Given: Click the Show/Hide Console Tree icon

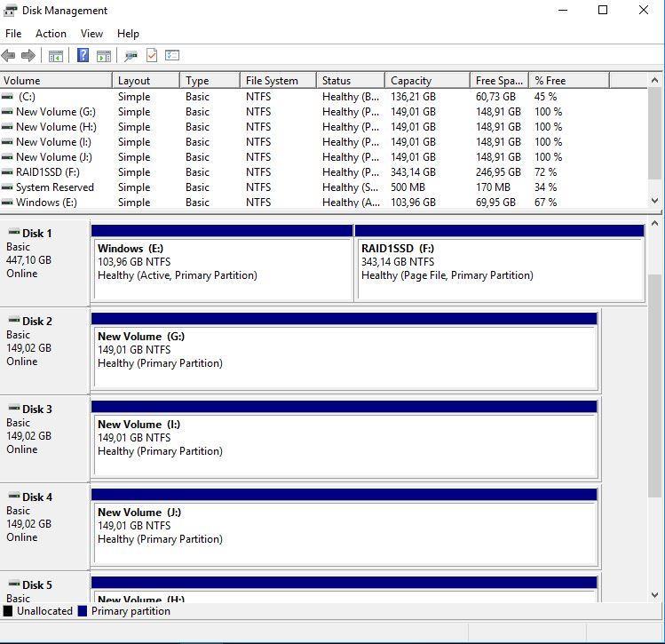Looking at the screenshot, I should tap(56, 56).
